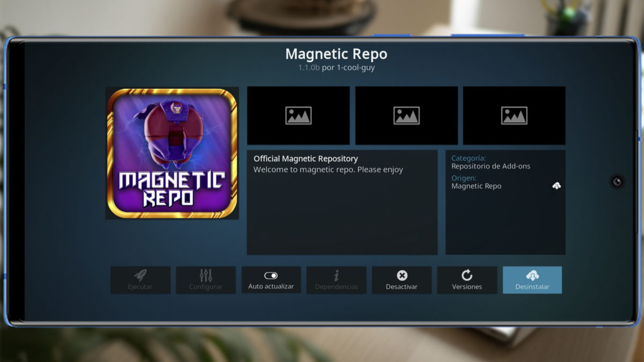The height and width of the screenshot is (362, 644).
Task: Click the Repositorio de Add-ons category value
Action: tap(491, 166)
